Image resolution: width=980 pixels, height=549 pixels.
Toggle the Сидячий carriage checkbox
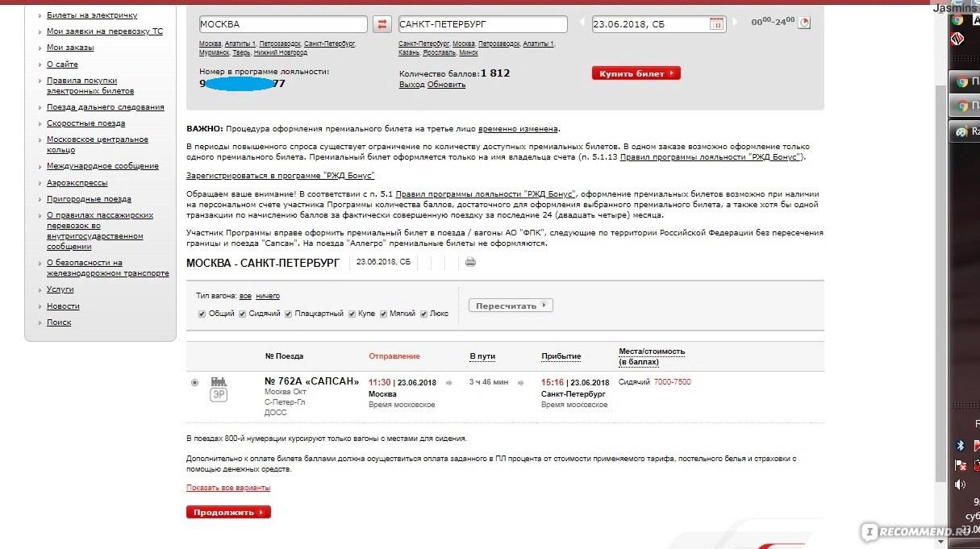[x=242, y=314]
